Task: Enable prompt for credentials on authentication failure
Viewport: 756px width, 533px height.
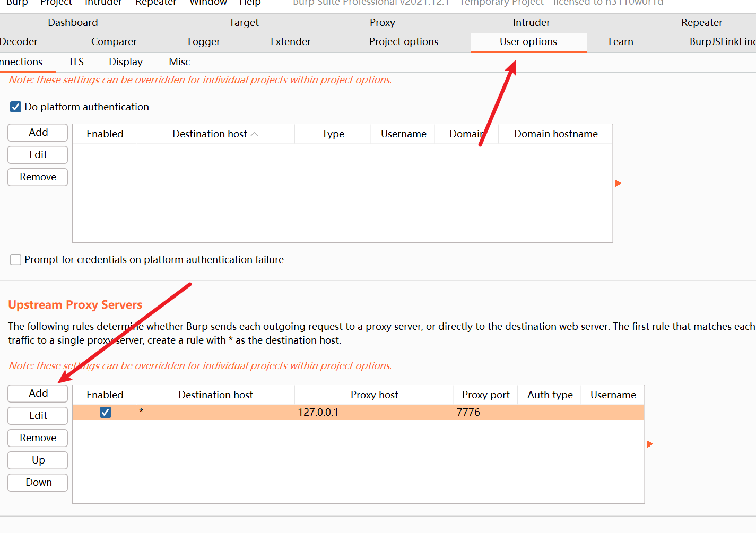Action: click(15, 259)
